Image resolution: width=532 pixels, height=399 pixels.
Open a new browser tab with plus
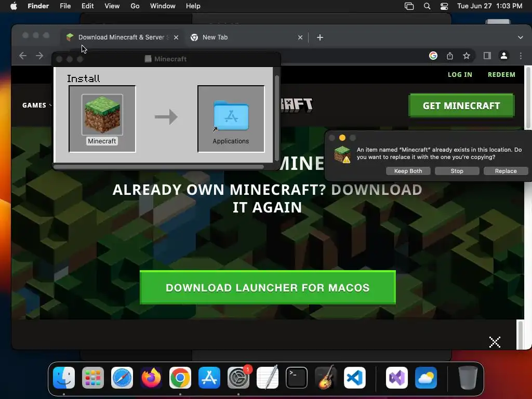[x=320, y=37]
